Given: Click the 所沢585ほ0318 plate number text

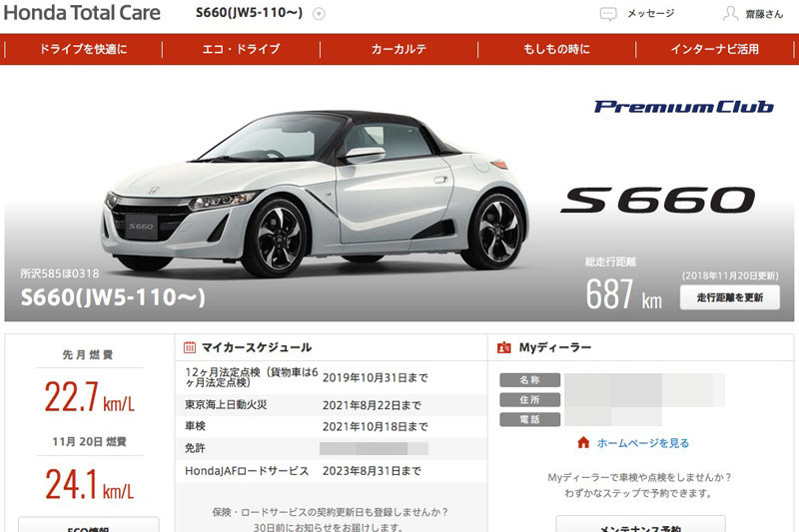Looking at the screenshot, I should coord(60,273).
